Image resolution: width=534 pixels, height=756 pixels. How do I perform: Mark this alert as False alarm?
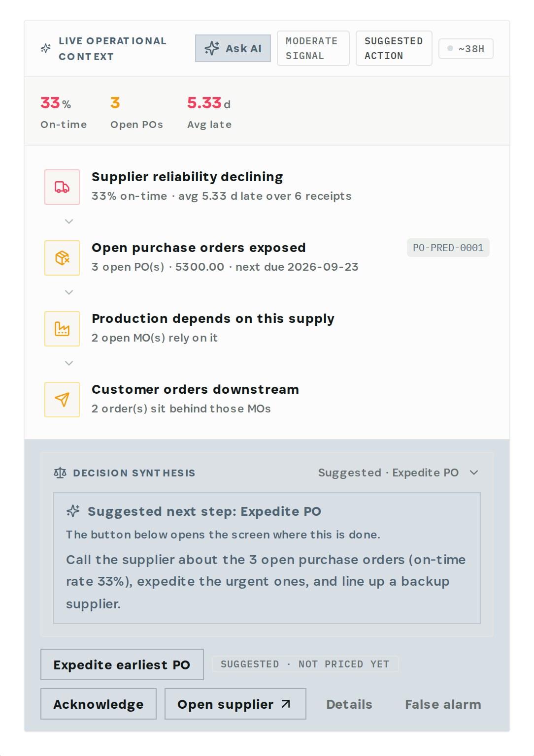(443, 704)
